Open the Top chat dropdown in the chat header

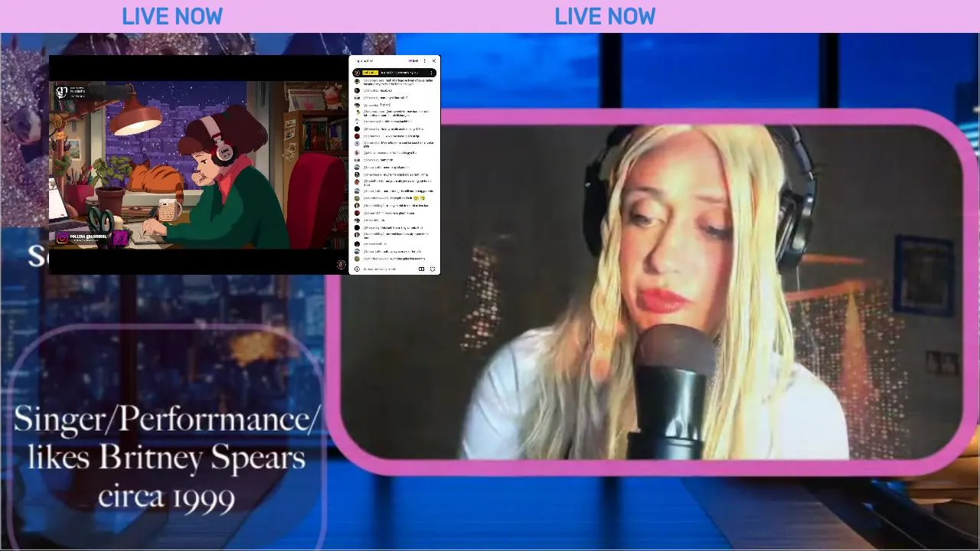click(364, 60)
